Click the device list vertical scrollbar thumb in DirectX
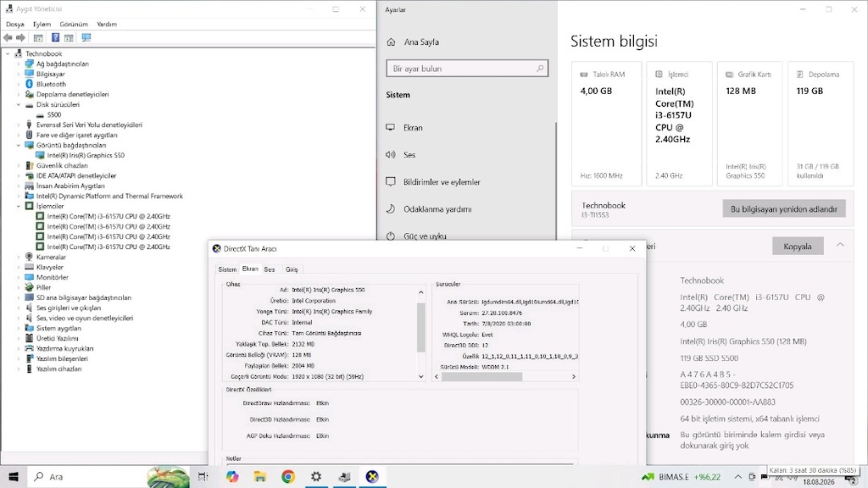 tap(421, 328)
